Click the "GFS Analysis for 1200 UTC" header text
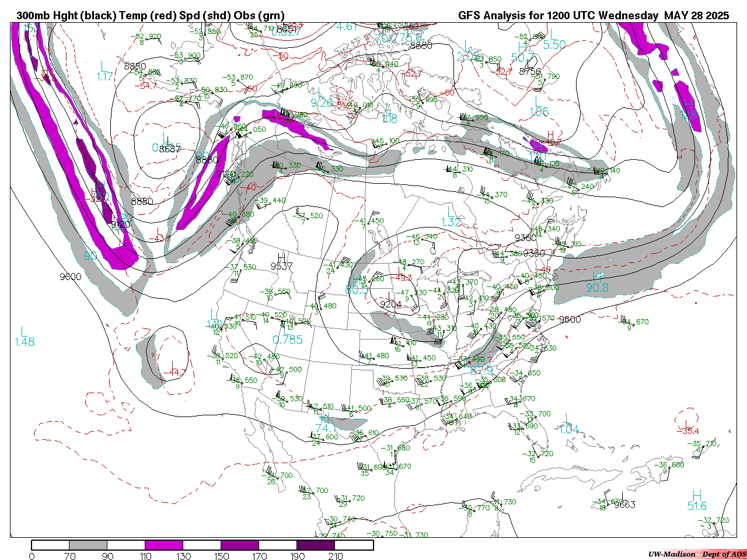The image size is (747, 560). [x=526, y=16]
